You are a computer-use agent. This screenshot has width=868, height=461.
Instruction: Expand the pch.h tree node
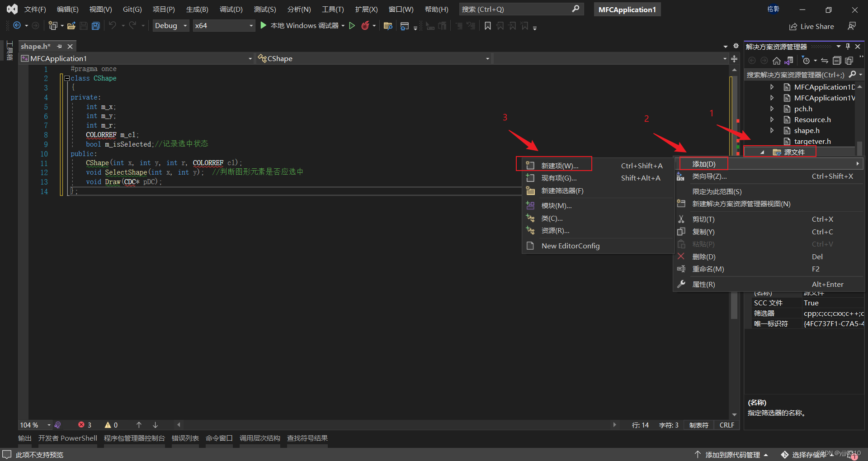click(772, 109)
